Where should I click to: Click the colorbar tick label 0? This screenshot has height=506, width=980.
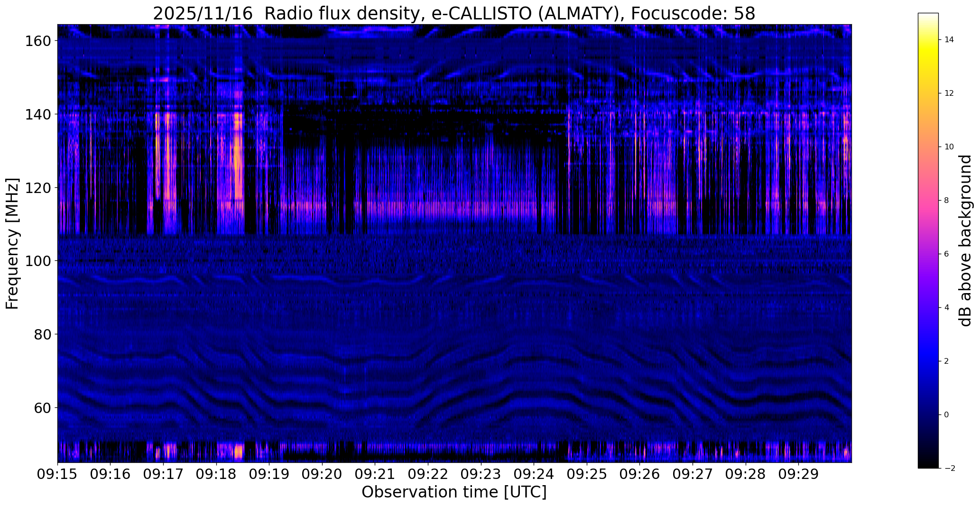click(x=947, y=415)
